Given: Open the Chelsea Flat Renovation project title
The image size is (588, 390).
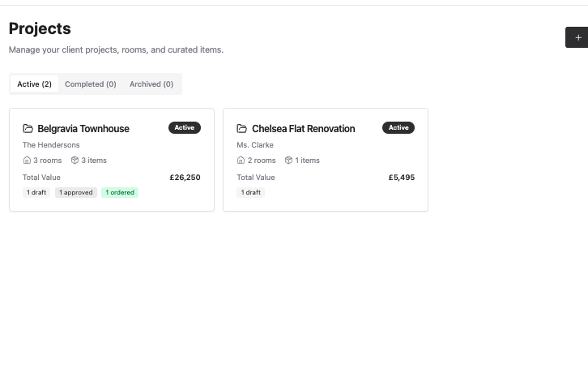Looking at the screenshot, I should (x=303, y=129).
